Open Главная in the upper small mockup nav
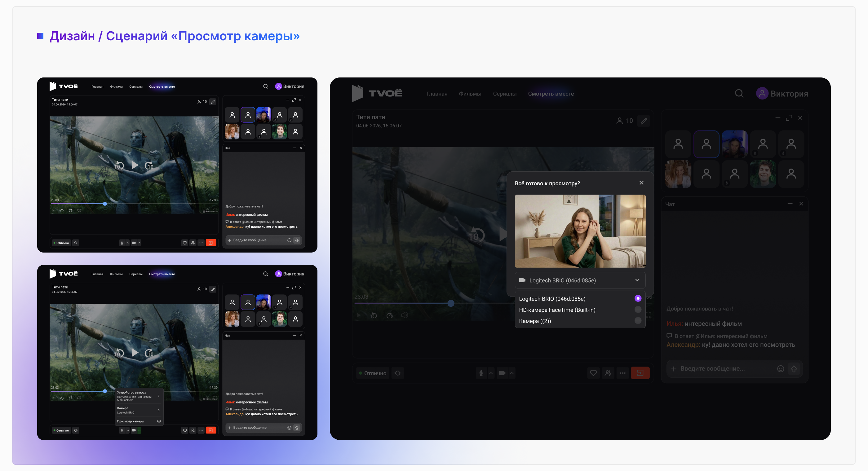868x471 pixels. click(x=97, y=86)
